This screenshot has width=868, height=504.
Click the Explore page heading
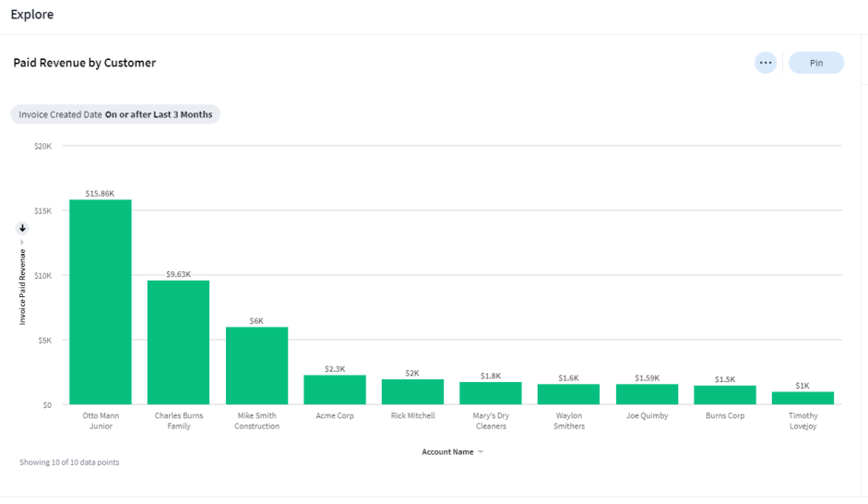(32, 15)
